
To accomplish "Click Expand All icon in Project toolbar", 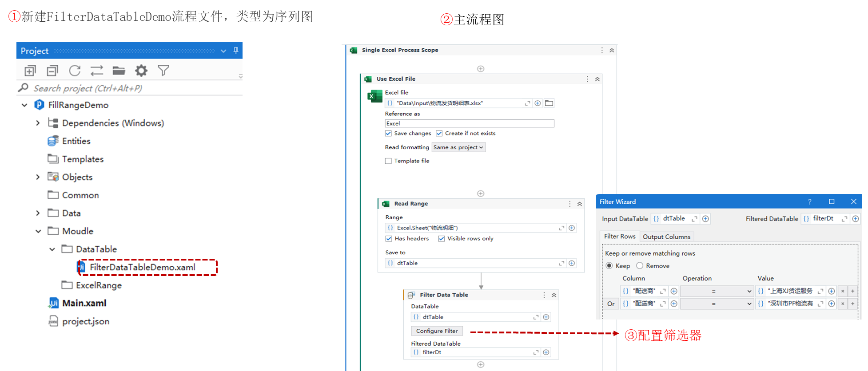I will [x=30, y=71].
